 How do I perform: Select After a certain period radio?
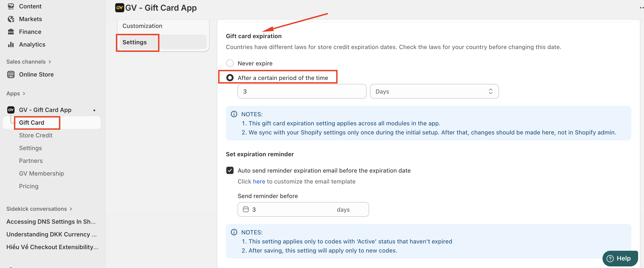[230, 78]
